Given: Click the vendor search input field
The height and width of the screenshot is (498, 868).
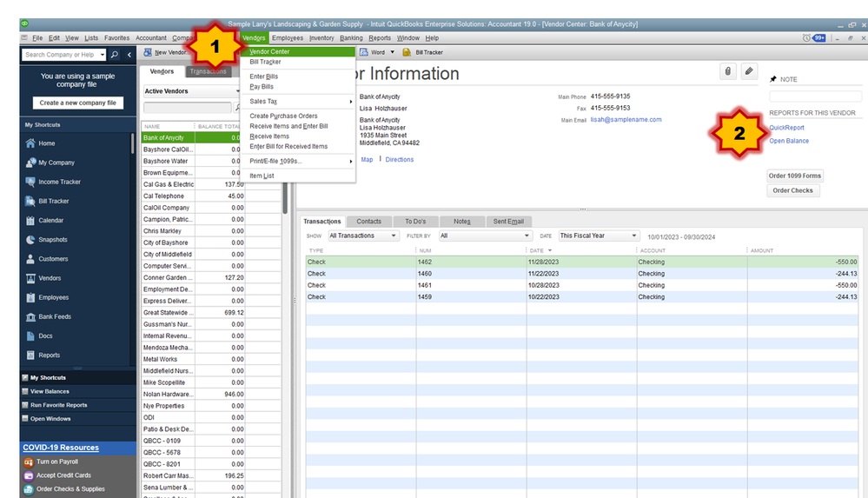Looking at the screenshot, I should click(187, 108).
